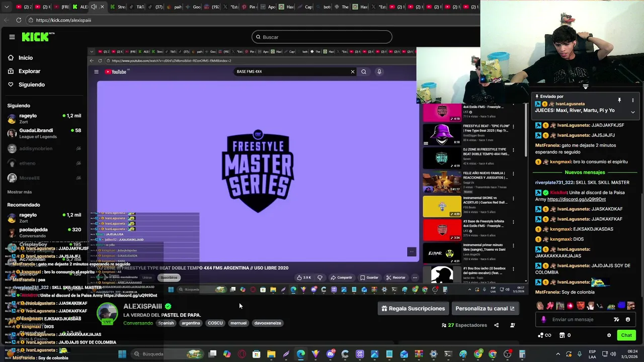Click username MstFranela saying Soy de colonbia
Screen dimensions: 644x362
click(x=547, y=292)
